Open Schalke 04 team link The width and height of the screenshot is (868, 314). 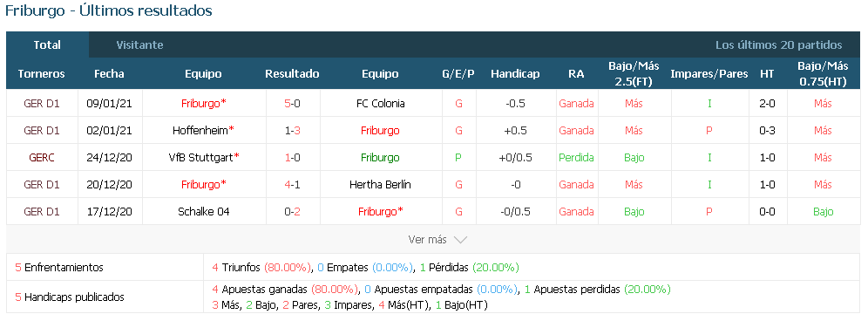click(x=203, y=212)
